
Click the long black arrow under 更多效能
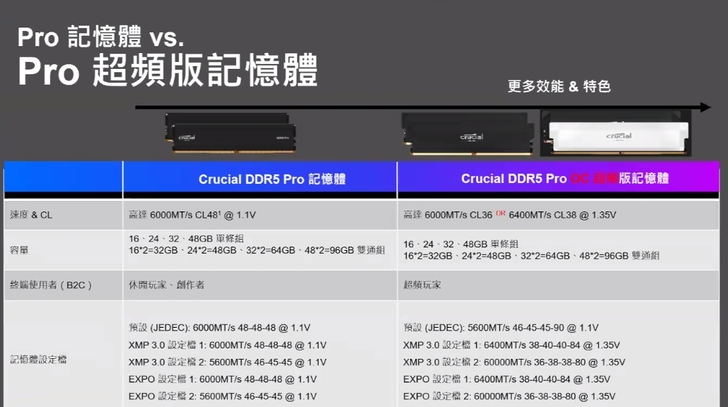click(x=420, y=106)
